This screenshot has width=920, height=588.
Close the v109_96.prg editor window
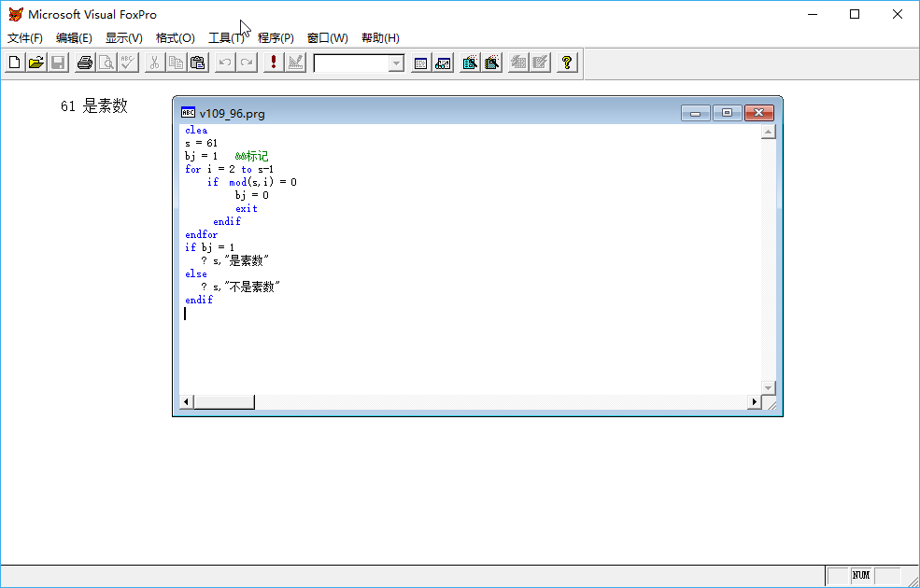(758, 113)
